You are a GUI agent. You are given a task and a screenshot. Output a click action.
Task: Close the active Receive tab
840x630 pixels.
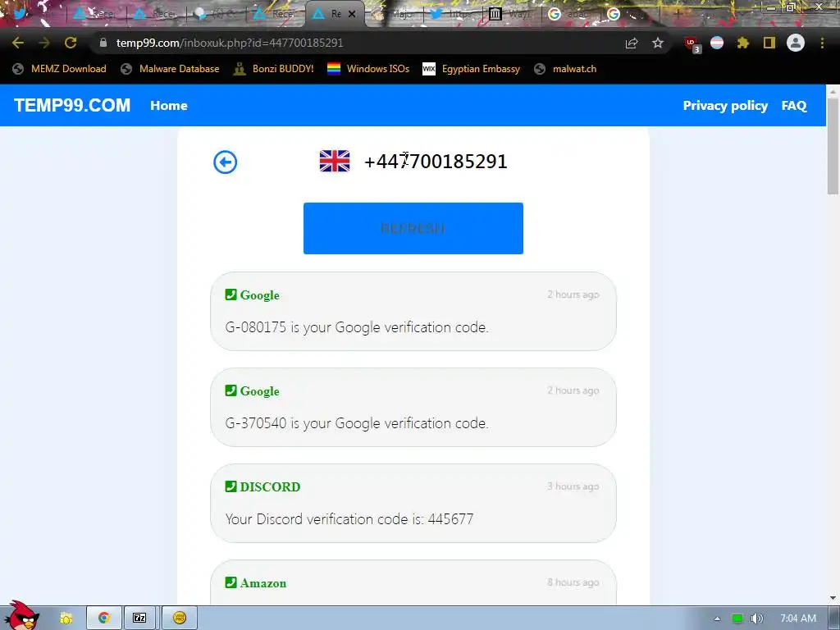[352, 14]
